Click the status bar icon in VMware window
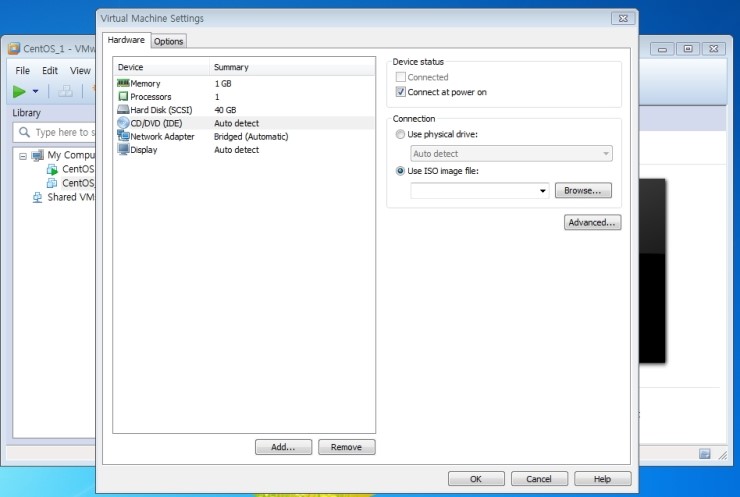This screenshot has width=740, height=497. 704,454
